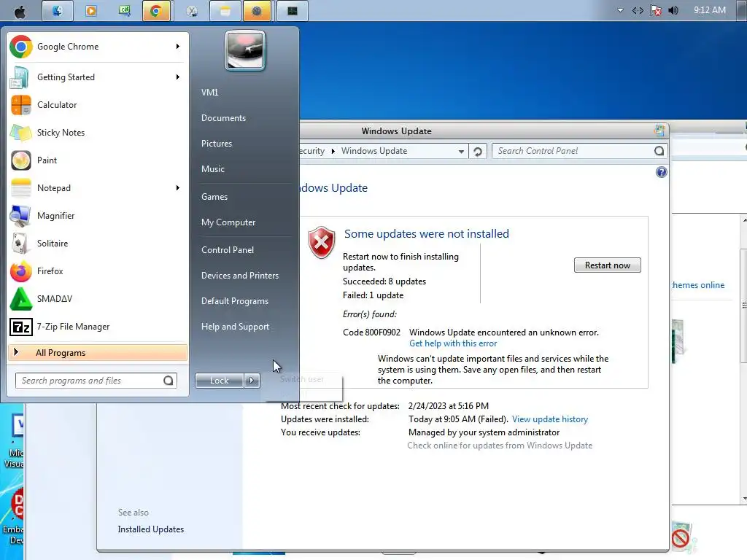Click the Code 800F0902 error text
The height and width of the screenshot is (560, 747).
coord(371,332)
